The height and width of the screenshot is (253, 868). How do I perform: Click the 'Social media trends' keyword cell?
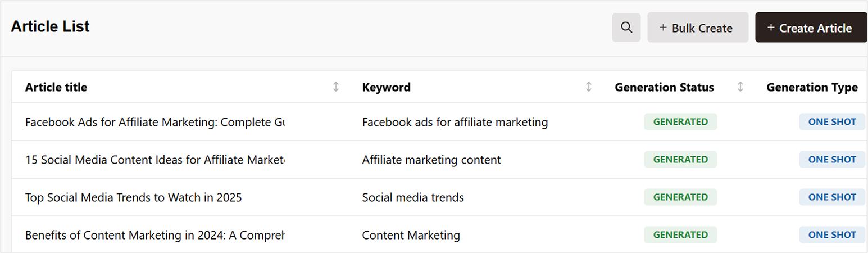(413, 197)
